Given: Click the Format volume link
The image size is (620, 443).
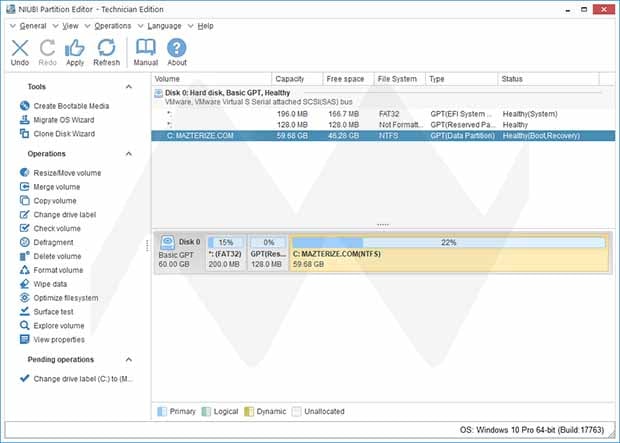Looking at the screenshot, I should 58,270.
